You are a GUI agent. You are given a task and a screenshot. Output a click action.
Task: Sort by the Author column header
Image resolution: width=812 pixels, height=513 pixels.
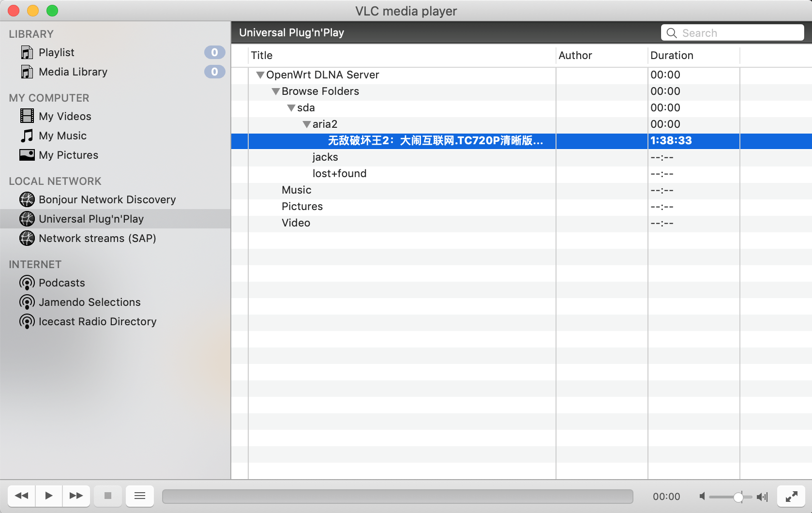tap(602, 55)
